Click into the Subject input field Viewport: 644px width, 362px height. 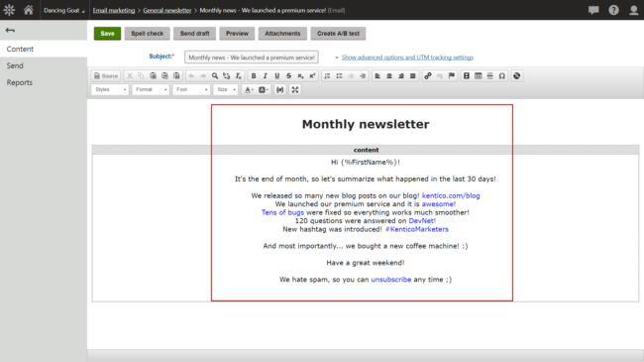coord(252,58)
